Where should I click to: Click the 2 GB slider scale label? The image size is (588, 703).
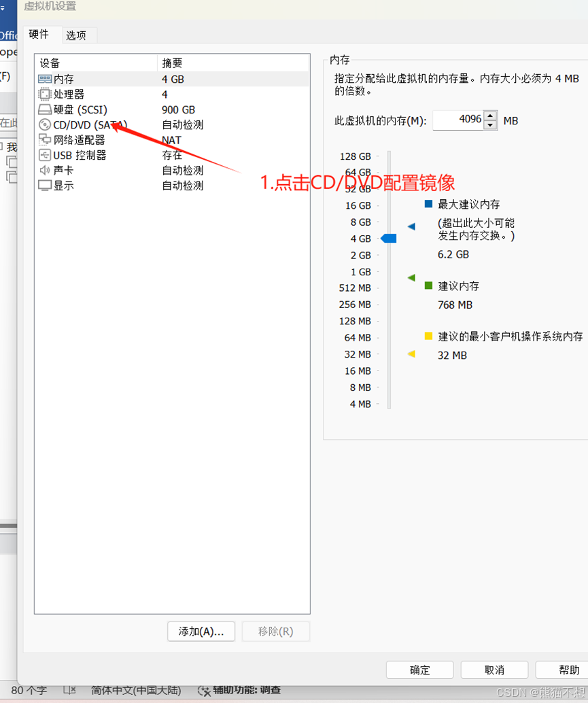click(361, 256)
